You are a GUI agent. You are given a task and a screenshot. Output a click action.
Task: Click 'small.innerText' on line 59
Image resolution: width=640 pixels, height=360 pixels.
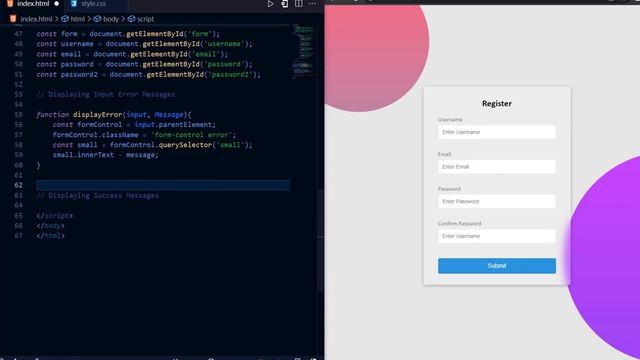(x=83, y=155)
